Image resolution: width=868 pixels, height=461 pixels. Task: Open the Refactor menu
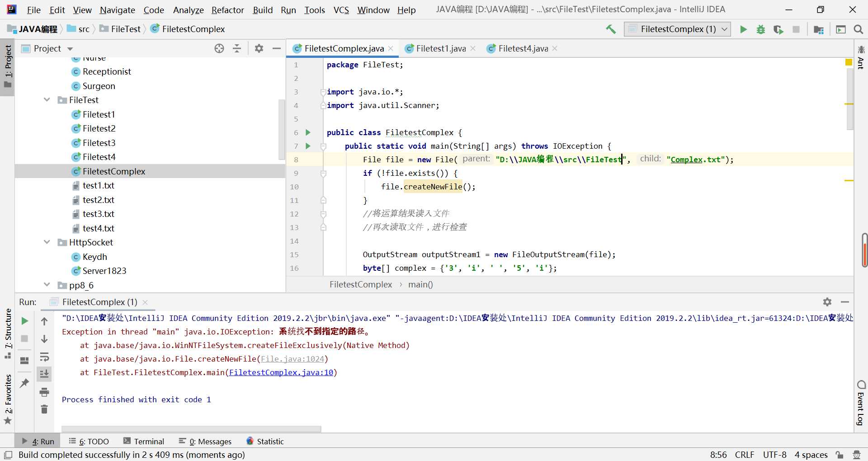(227, 10)
